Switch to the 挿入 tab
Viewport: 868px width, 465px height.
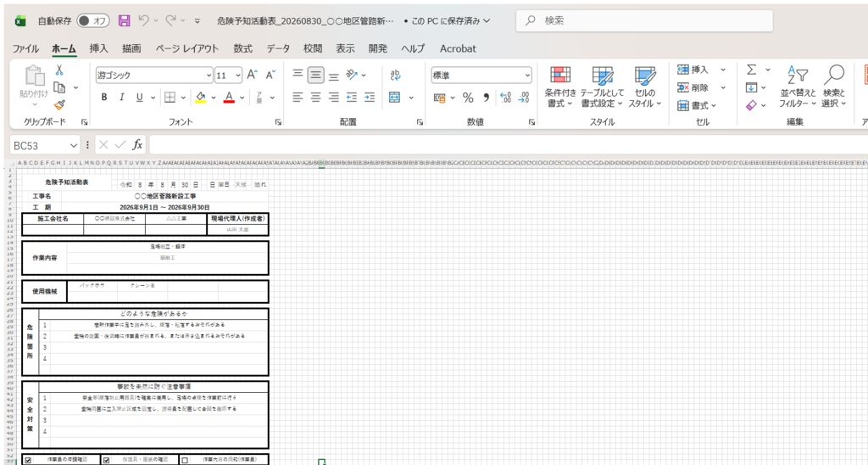click(98, 48)
